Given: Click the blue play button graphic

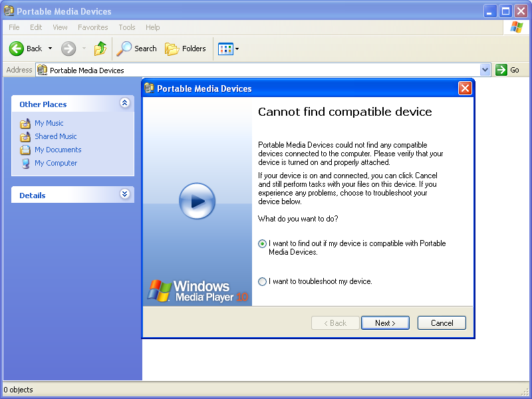Looking at the screenshot, I should (x=197, y=201).
